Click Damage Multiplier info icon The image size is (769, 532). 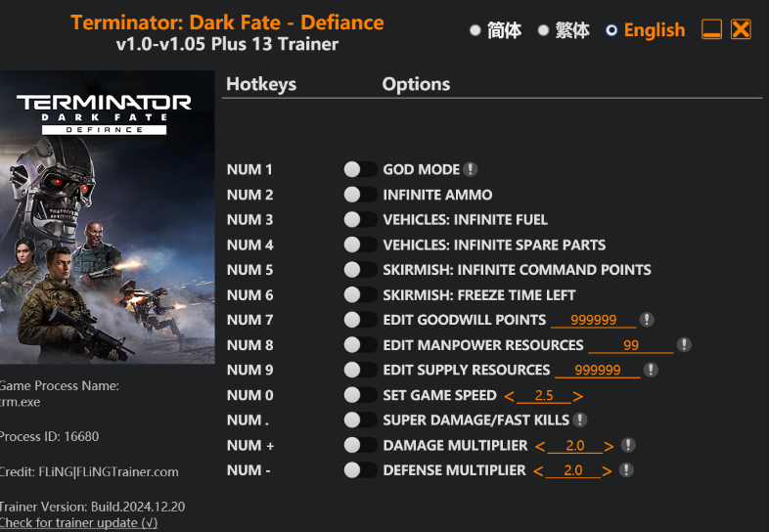628,445
